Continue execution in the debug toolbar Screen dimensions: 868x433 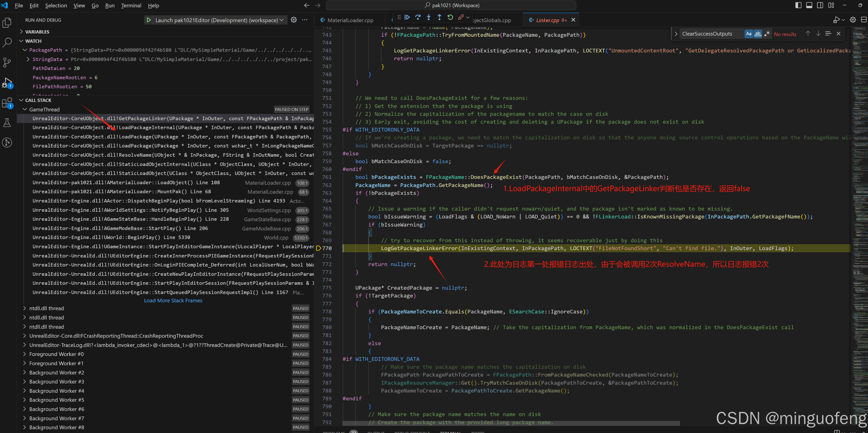click(407, 17)
